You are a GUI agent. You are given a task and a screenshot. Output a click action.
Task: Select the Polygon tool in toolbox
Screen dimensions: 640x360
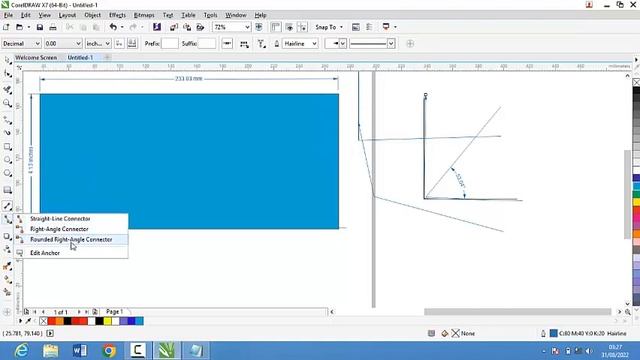[x=7, y=173]
